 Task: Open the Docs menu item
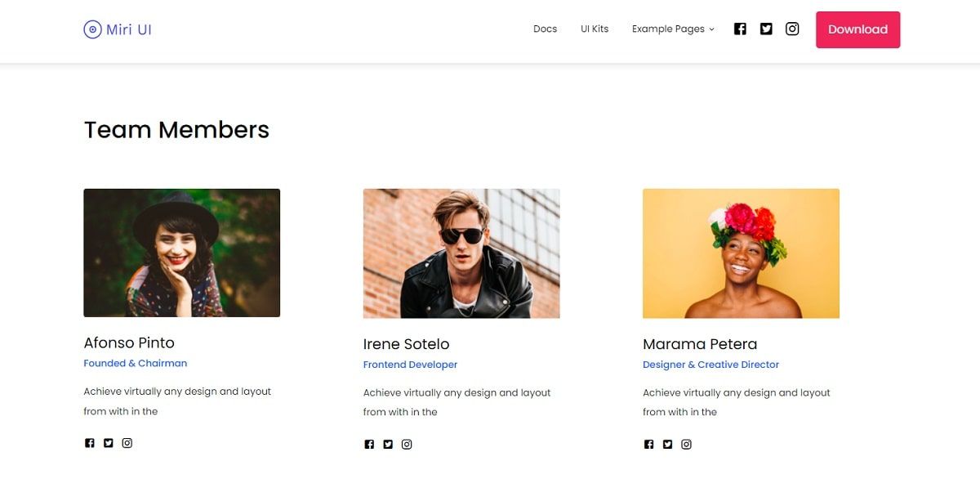[545, 29]
